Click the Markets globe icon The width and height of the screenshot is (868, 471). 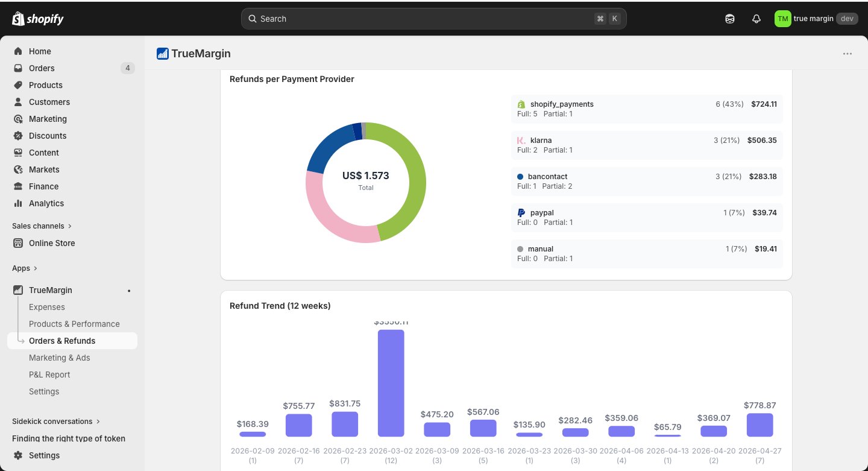click(18, 169)
